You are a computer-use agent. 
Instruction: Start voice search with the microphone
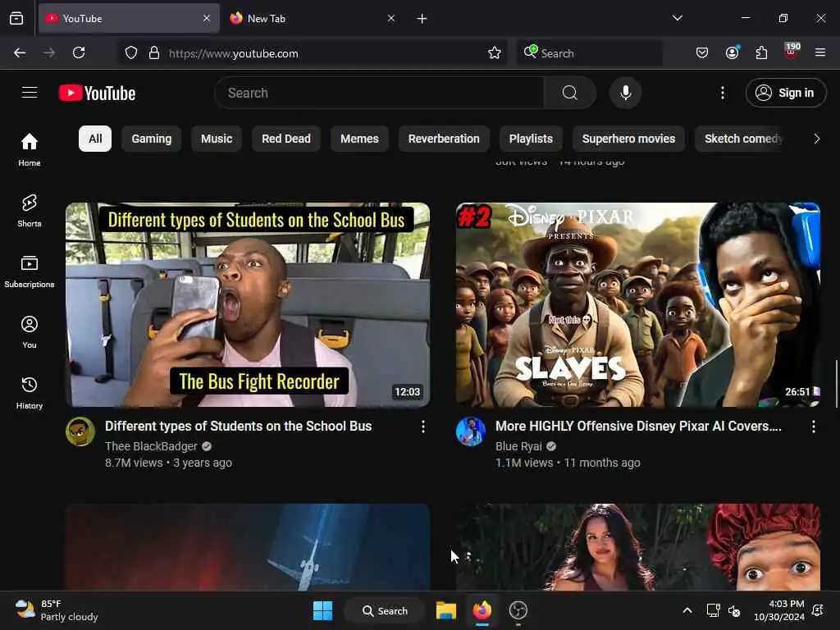point(625,93)
